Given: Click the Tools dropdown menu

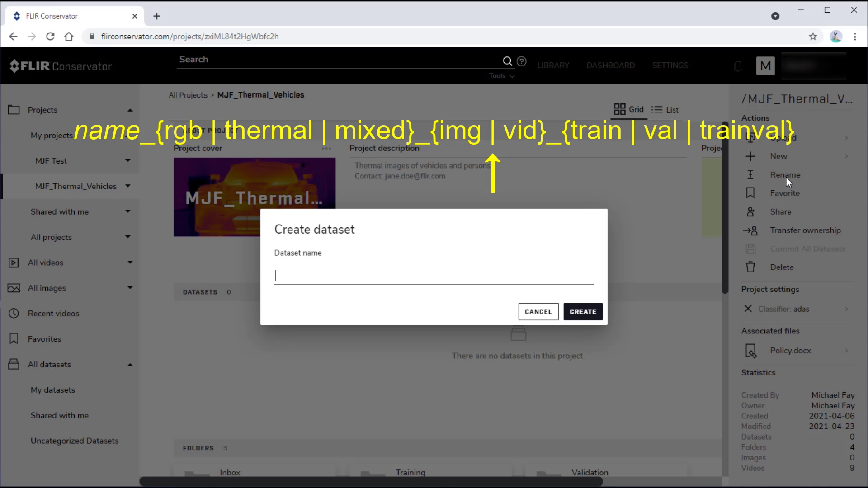Looking at the screenshot, I should pyautogui.click(x=502, y=76).
